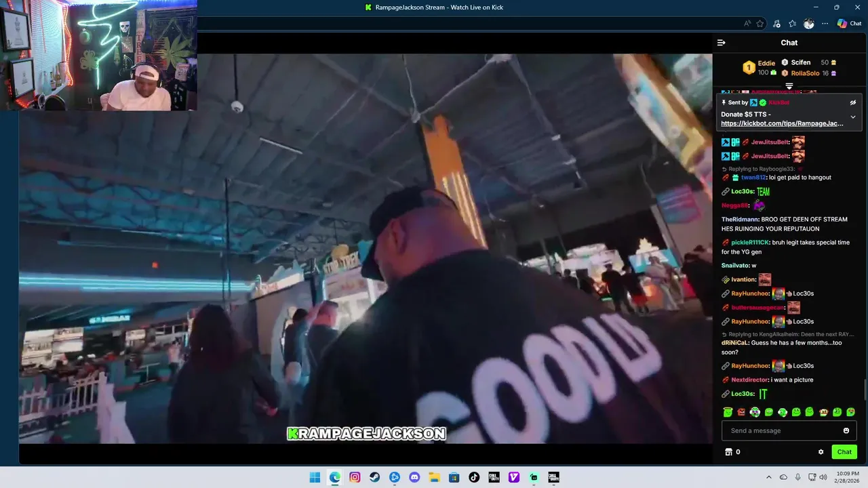This screenshot has height=488, width=868.
Task: Open Eddie's top gifter profile
Action: pos(759,67)
